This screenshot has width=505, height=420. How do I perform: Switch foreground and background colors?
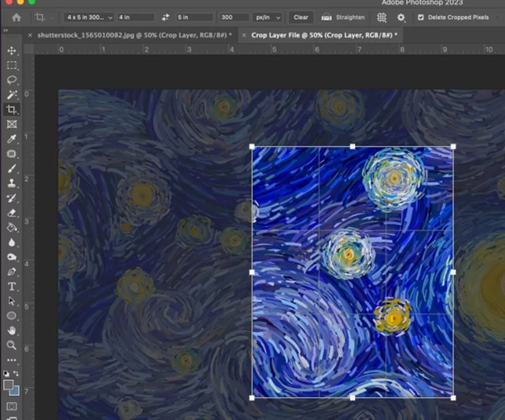pyautogui.click(x=16, y=373)
